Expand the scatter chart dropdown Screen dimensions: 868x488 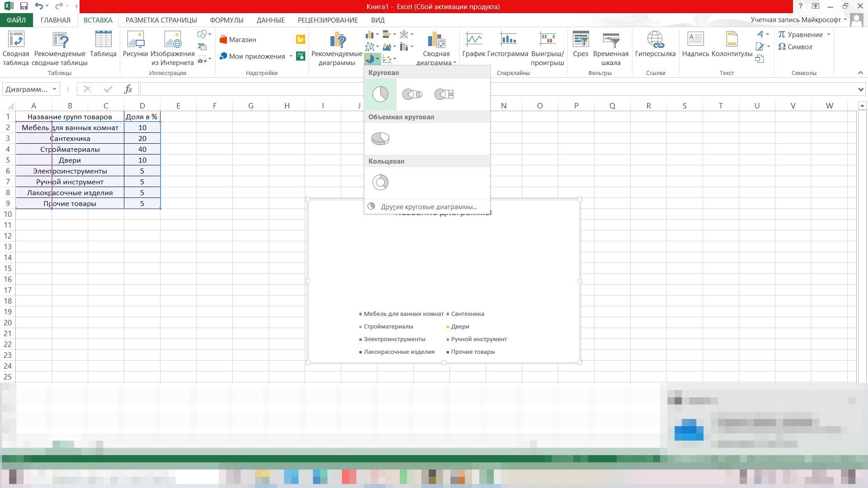click(394, 59)
